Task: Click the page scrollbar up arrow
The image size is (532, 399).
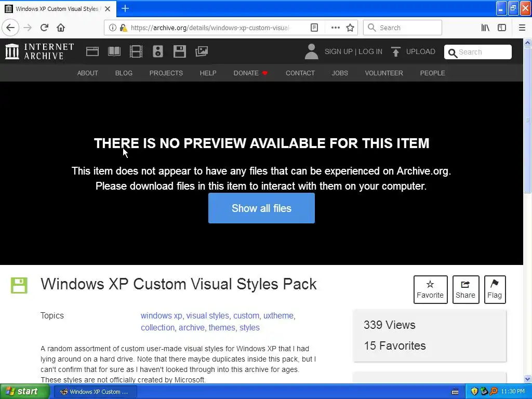Action: [528, 43]
